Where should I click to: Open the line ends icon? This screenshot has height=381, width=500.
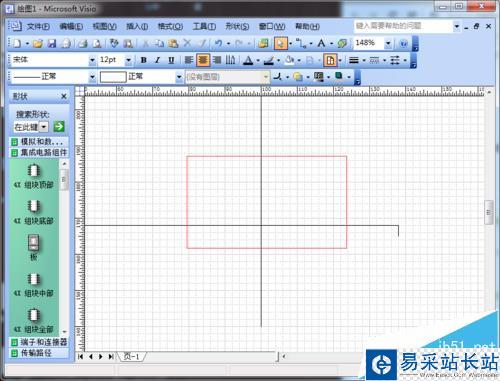point(395,60)
